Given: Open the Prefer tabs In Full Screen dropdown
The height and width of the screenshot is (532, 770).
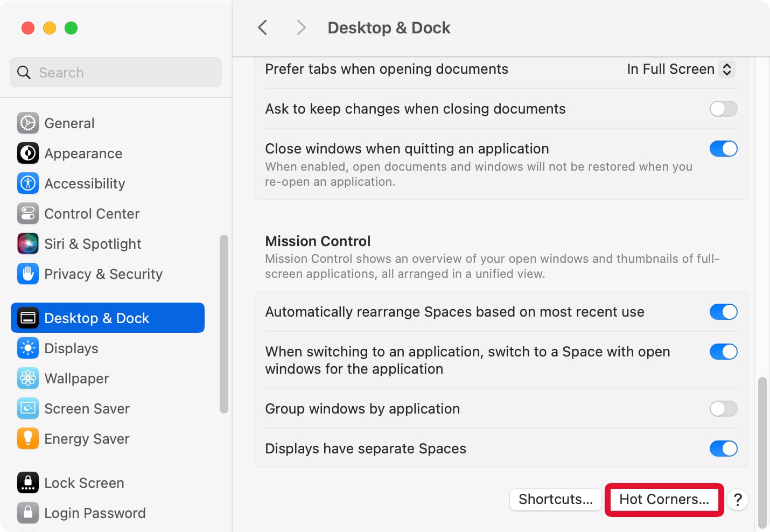Looking at the screenshot, I should coord(681,69).
